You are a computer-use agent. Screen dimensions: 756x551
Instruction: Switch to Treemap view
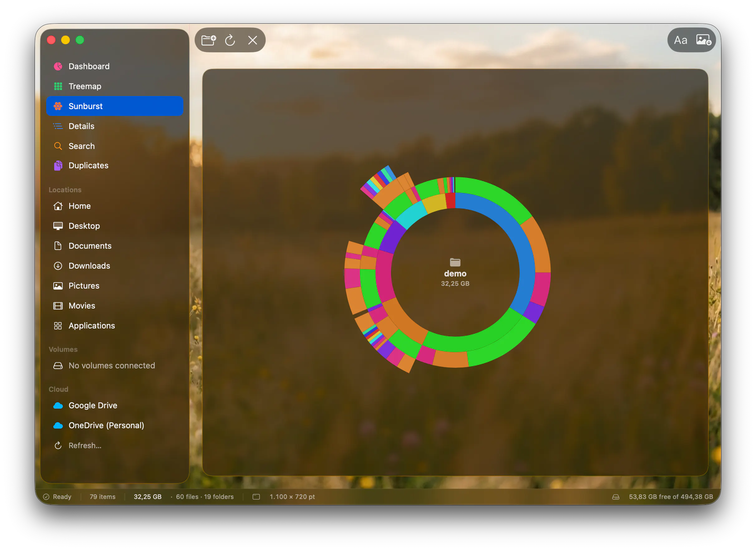click(x=114, y=86)
